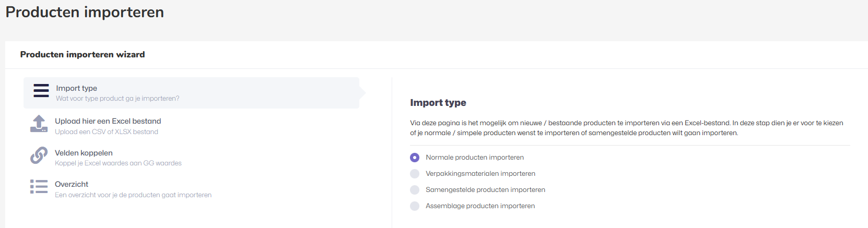Image resolution: width=868 pixels, height=228 pixels.
Task: Click the Verpakkingsmaterialen importeren label text
Action: point(480,174)
